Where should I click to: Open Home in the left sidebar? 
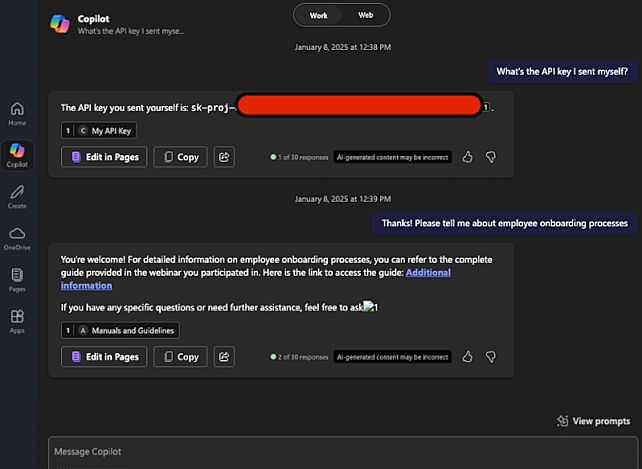[x=17, y=114]
